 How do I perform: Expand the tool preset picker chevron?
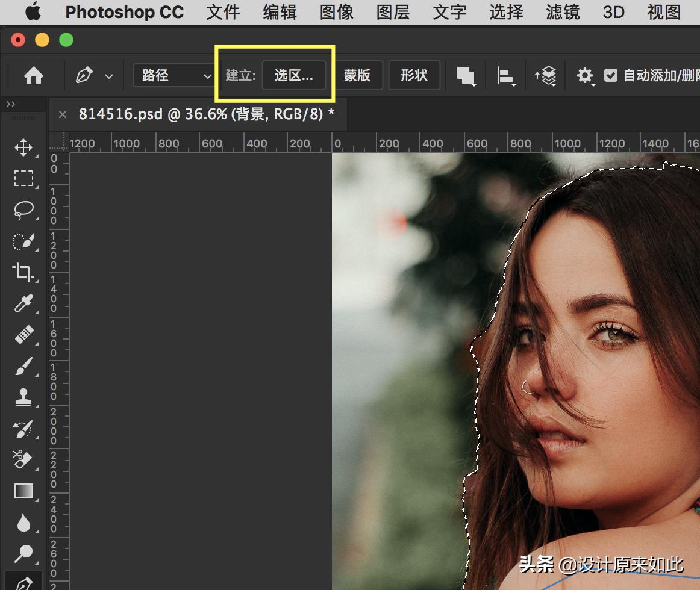[x=109, y=76]
